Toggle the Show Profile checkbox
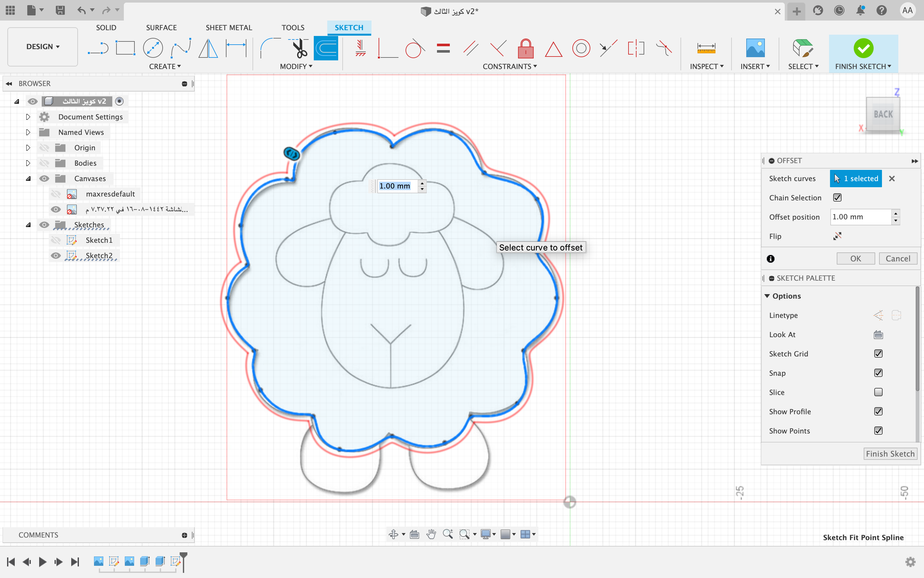 pyautogui.click(x=878, y=411)
